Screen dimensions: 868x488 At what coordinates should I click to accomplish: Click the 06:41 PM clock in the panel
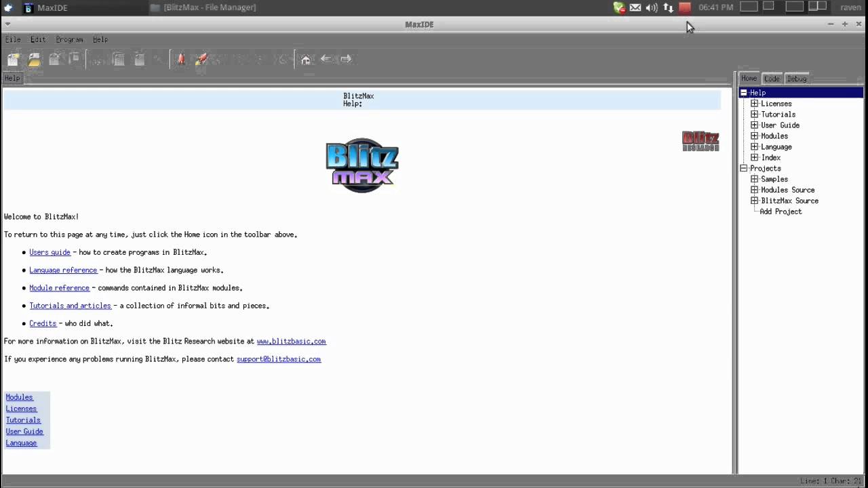(716, 7)
